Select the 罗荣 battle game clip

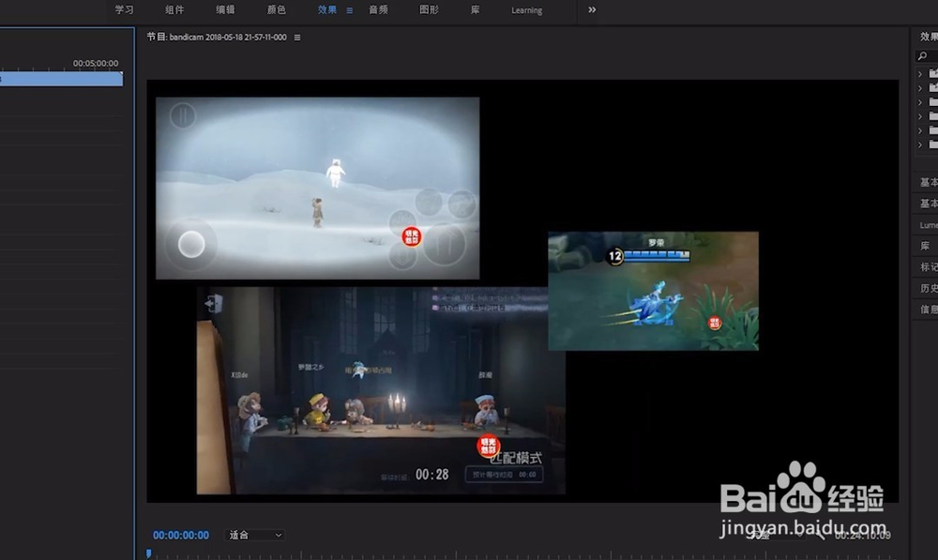tap(653, 291)
